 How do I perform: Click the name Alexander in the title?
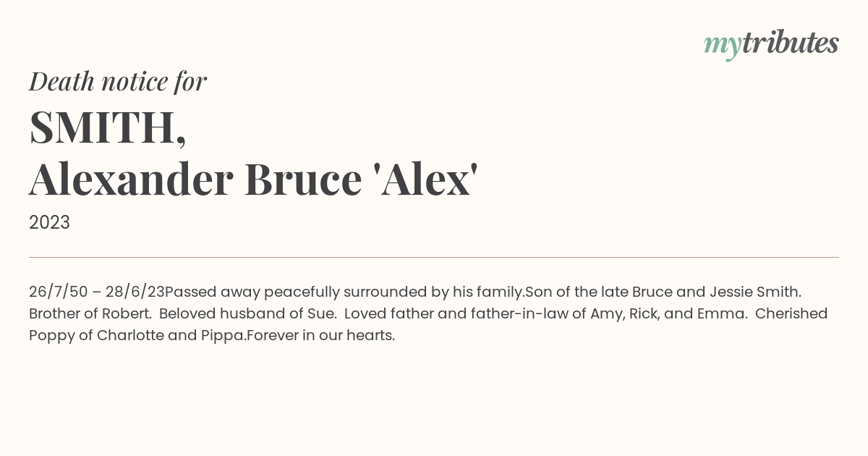click(132, 179)
